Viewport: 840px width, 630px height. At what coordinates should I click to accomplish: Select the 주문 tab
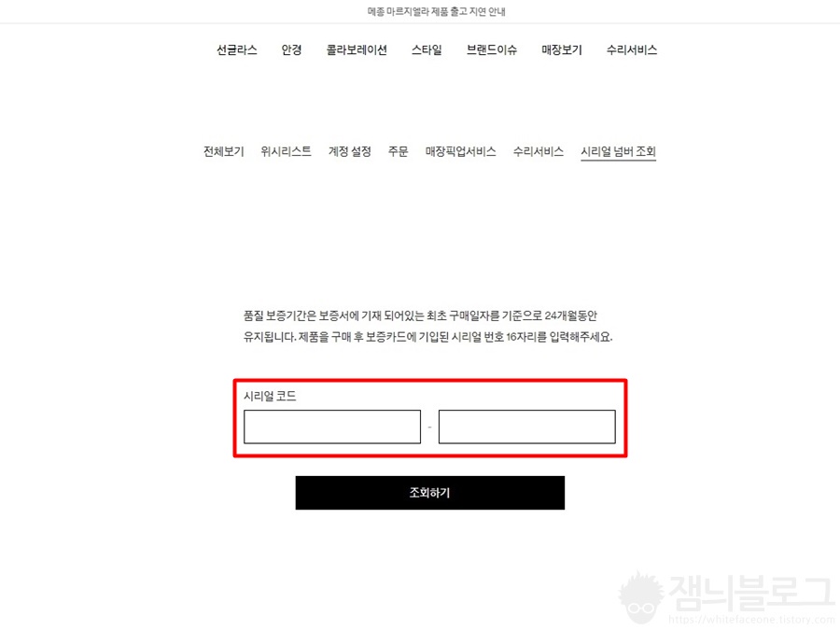[x=398, y=151]
